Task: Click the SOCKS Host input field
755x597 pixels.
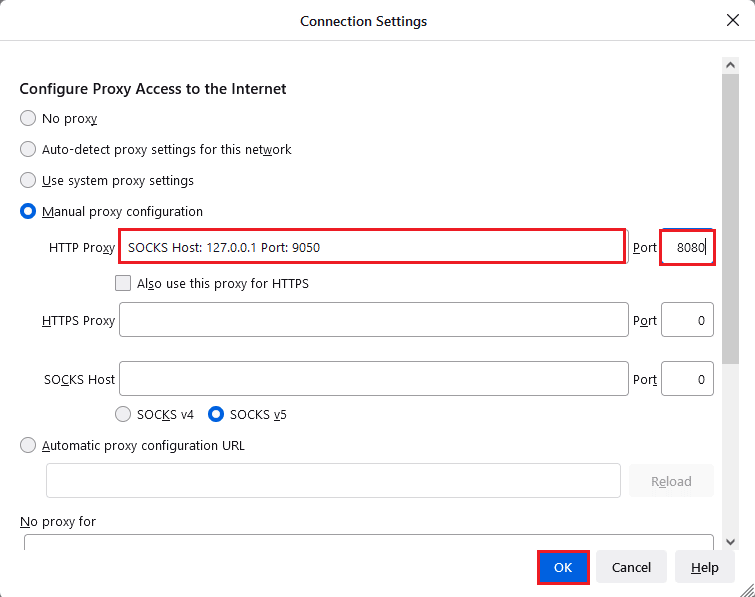Action: pyautogui.click(x=374, y=378)
